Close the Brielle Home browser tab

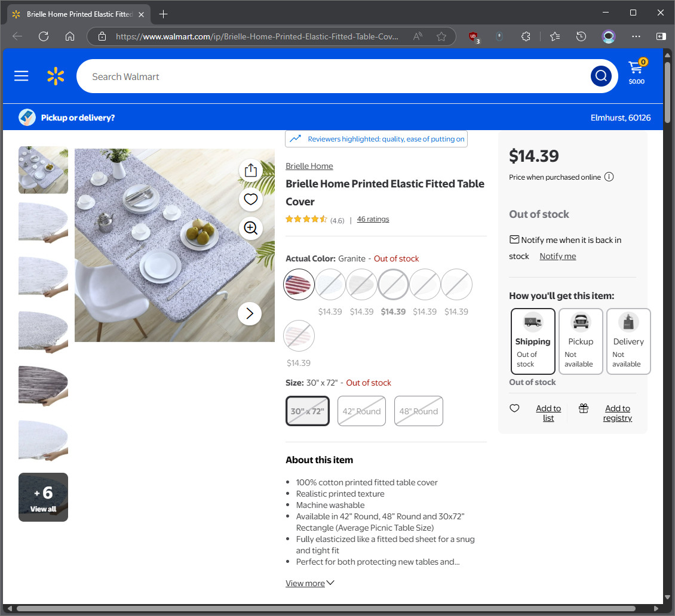[141, 14]
